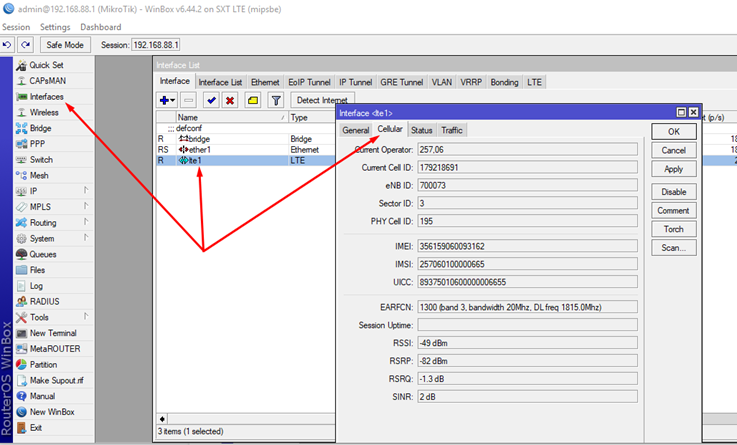Click the yellow comment toolbar button
The image size is (737, 445).
pyautogui.click(x=253, y=100)
